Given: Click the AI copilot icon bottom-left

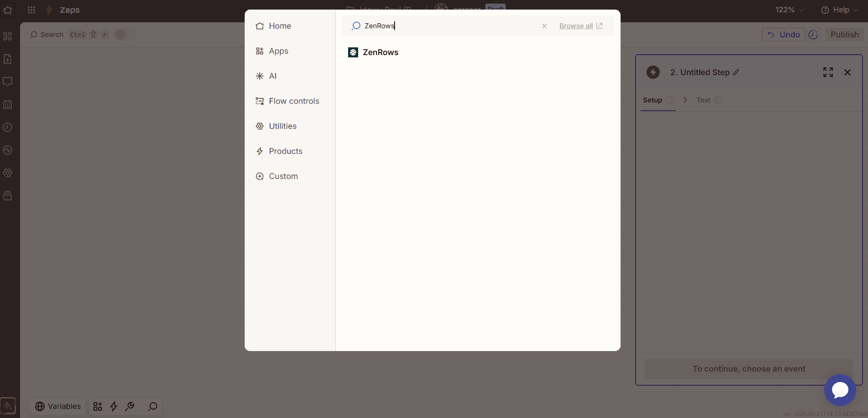Looking at the screenshot, I should [8, 406].
